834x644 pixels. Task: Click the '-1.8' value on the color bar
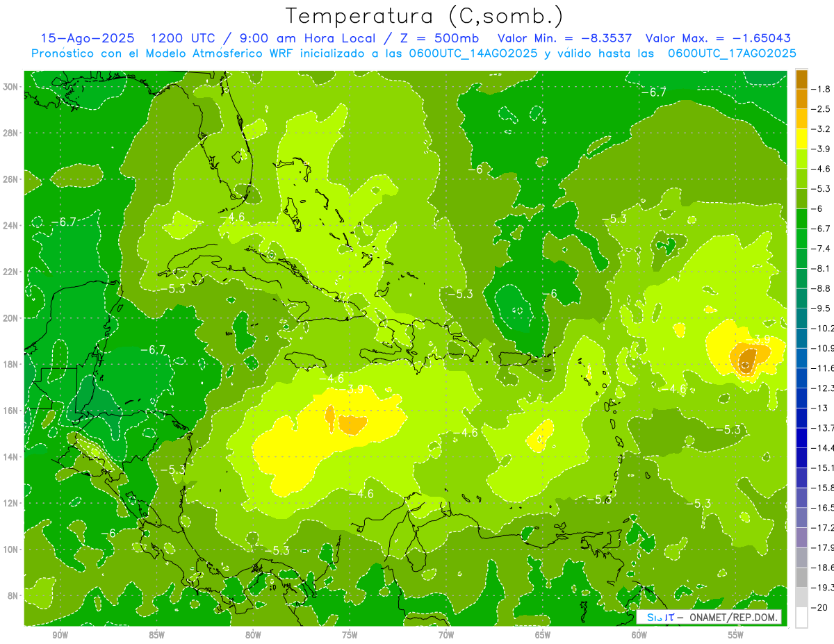(821, 89)
